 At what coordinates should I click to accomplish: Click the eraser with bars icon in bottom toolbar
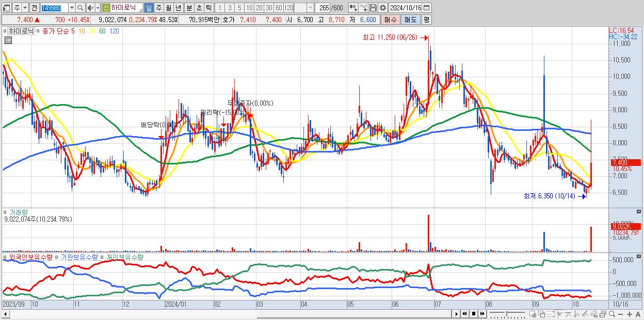594,314
